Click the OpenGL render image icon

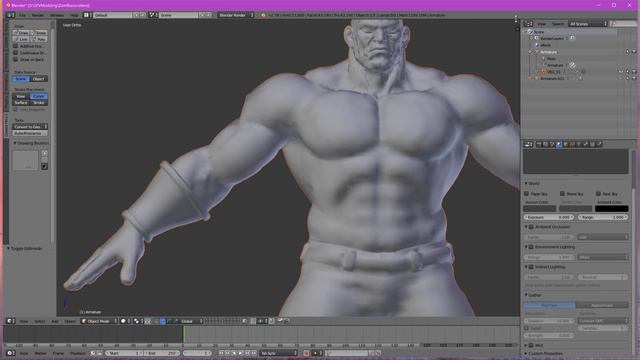280,321
